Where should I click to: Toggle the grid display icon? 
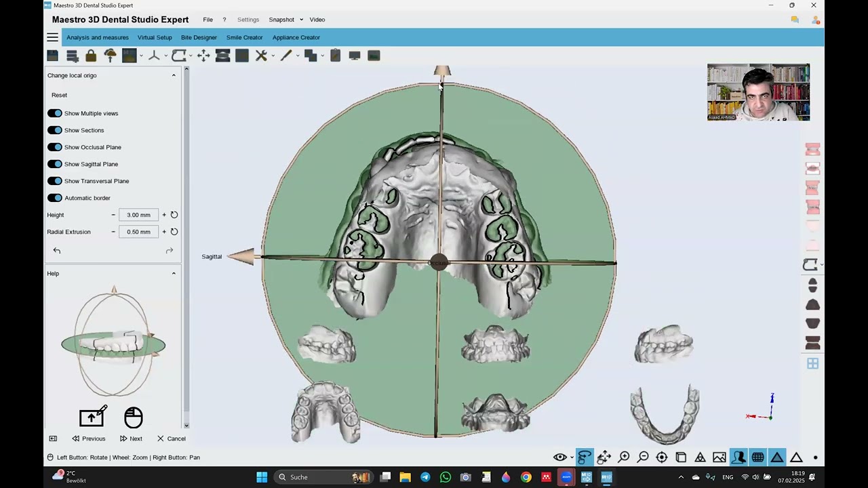pos(757,457)
